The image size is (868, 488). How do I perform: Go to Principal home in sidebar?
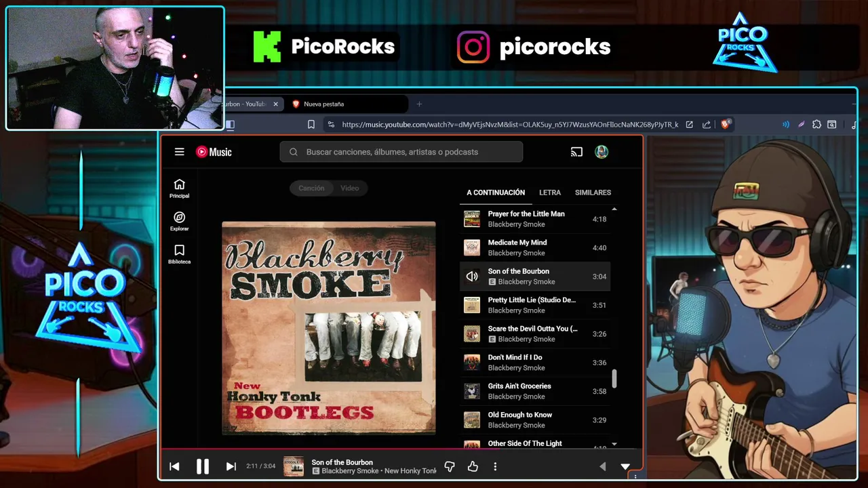pyautogui.click(x=179, y=188)
